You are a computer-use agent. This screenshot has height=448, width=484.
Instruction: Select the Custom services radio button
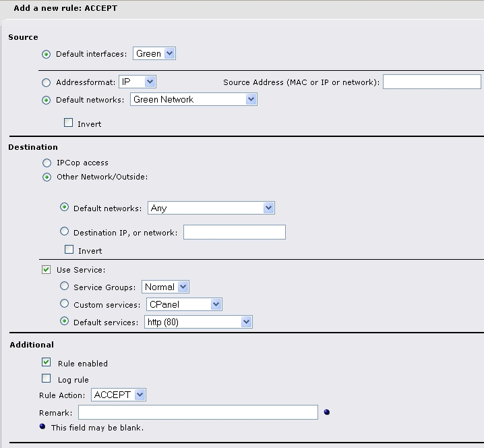(x=64, y=304)
